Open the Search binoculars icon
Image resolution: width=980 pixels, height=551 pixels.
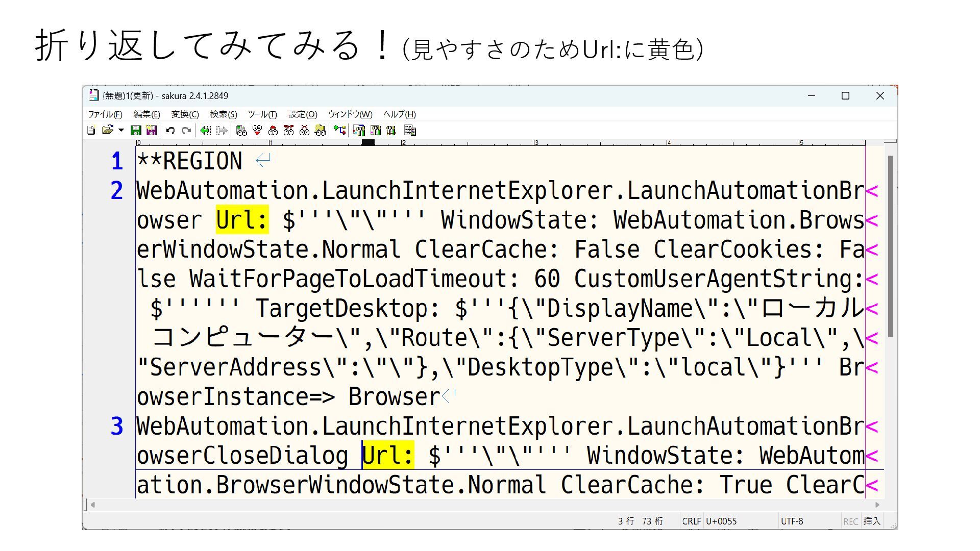[x=241, y=131]
